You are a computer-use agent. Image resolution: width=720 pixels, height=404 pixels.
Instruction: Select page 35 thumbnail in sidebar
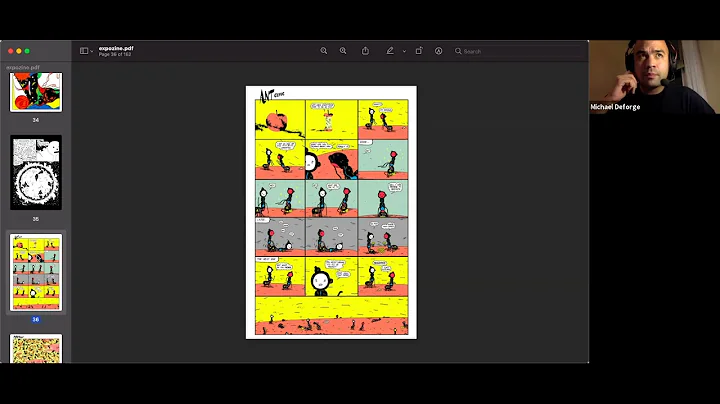pyautogui.click(x=36, y=173)
